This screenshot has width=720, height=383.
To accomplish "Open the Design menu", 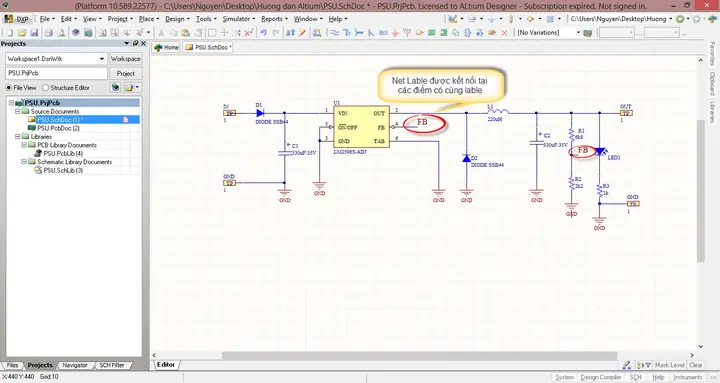I will point(177,19).
